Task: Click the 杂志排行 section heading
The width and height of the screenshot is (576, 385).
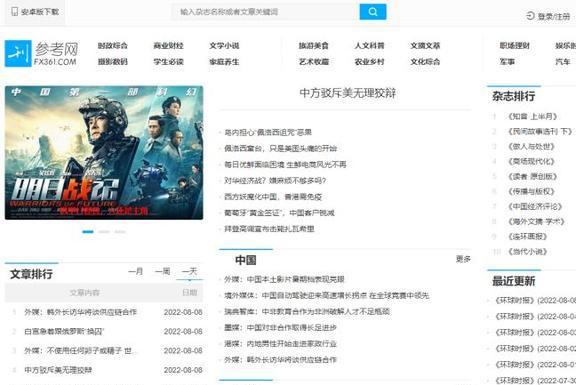Action: click(514, 97)
